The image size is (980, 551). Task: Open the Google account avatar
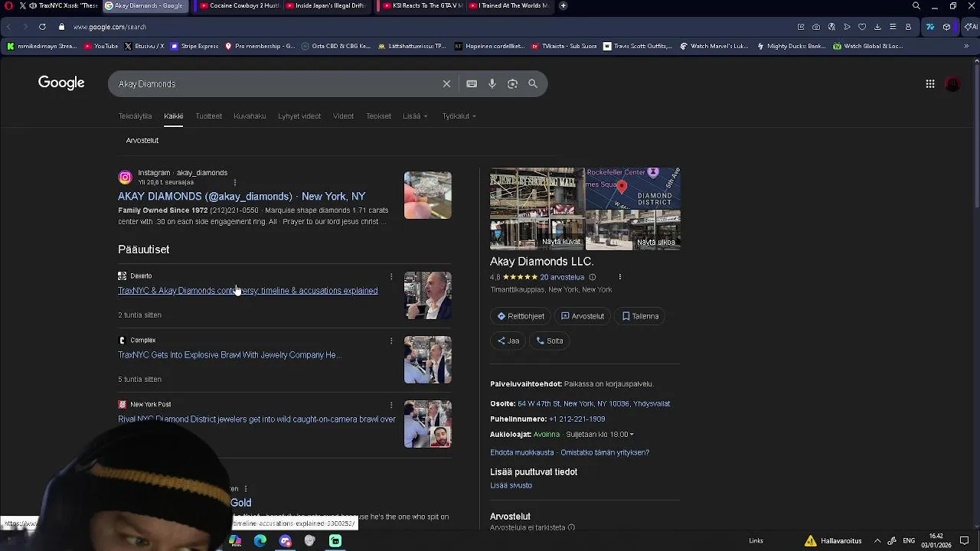click(x=952, y=84)
